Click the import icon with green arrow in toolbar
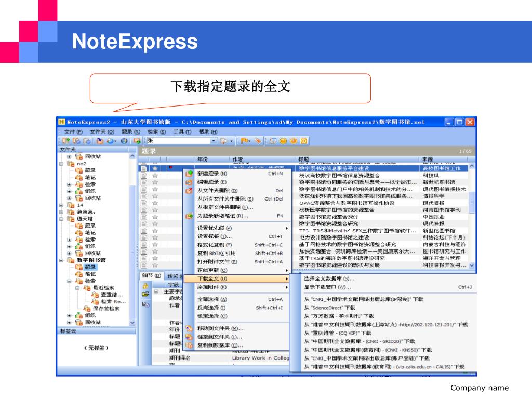This screenshot has height=399, width=532. point(137,141)
